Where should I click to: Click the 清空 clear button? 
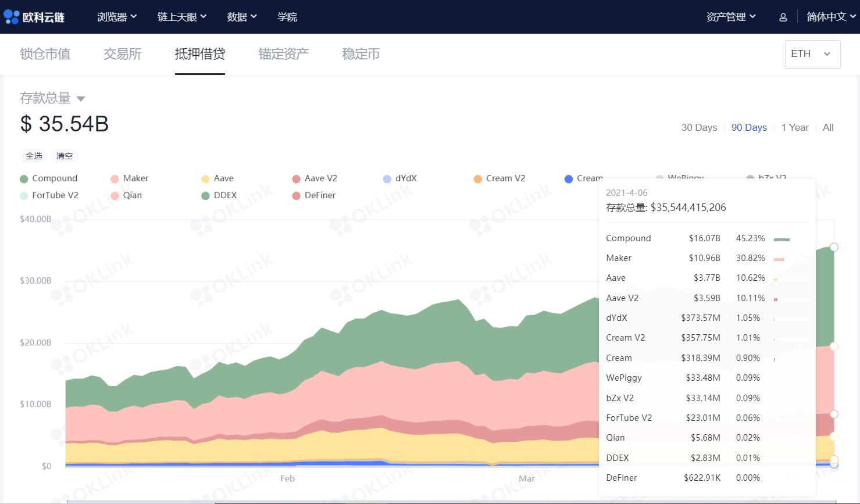point(65,156)
